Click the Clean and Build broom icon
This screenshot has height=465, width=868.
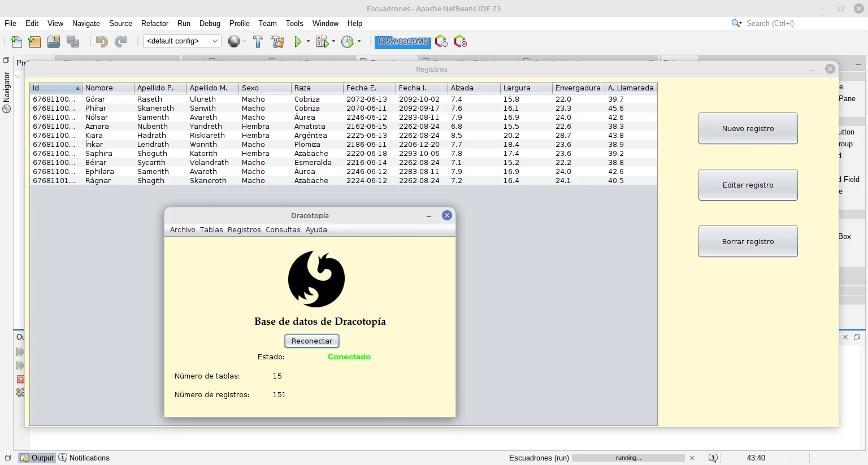[277, 41]
